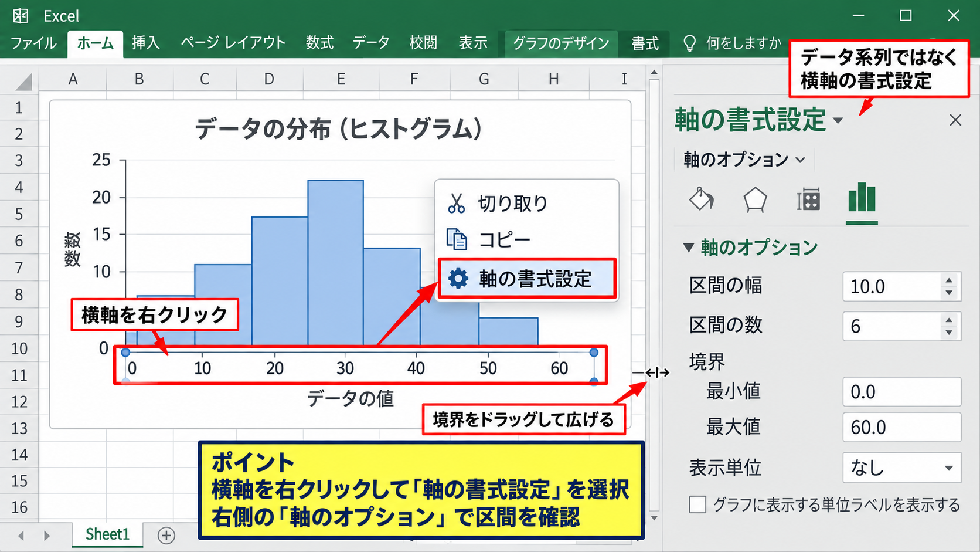Choose 軸の書式設定 from context menu
Screen dimensions: 980x552
(x=527, y=279)
